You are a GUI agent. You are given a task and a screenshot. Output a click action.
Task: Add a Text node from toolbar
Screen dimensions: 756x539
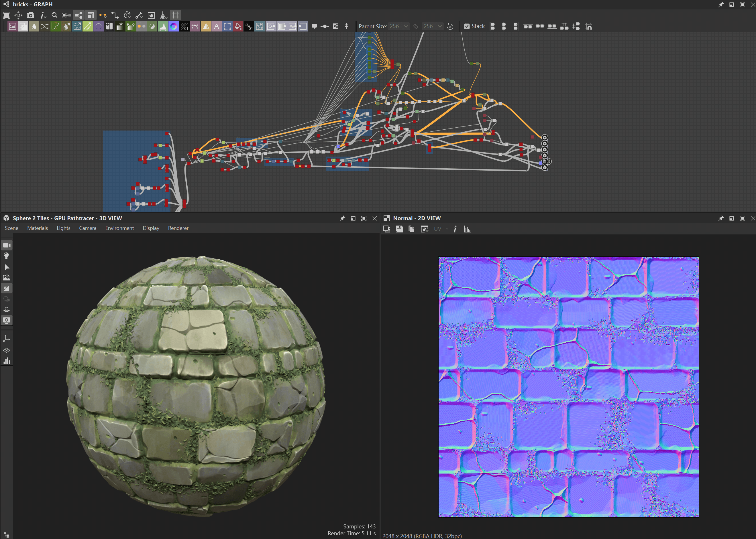coord(217,27)
